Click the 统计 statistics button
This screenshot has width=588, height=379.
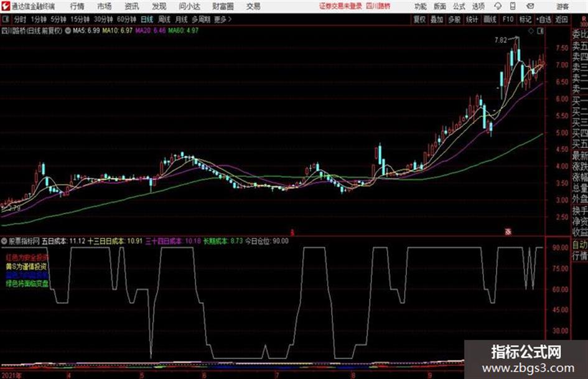472,19
